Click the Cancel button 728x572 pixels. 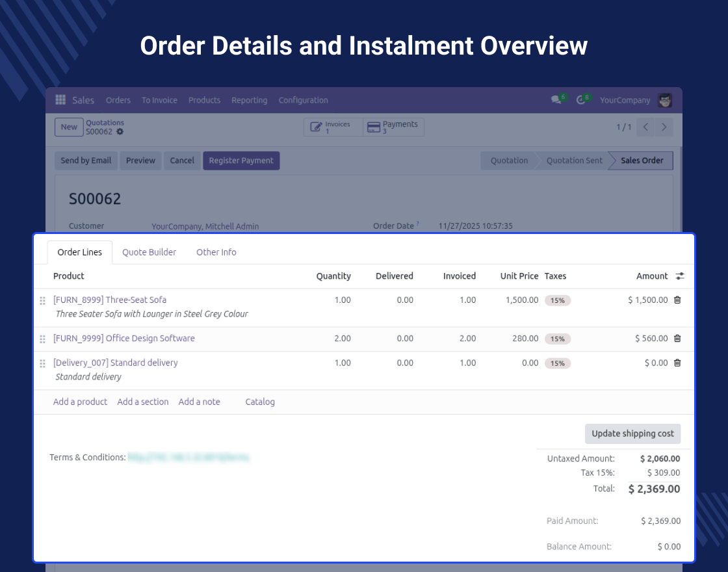(x=182, y=161)
